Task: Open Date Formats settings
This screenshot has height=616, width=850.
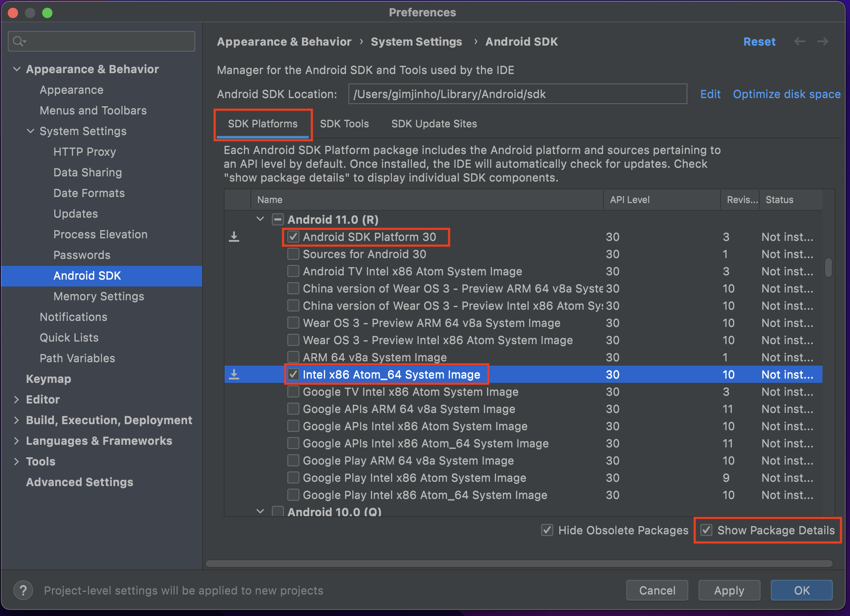Action: 89,193
